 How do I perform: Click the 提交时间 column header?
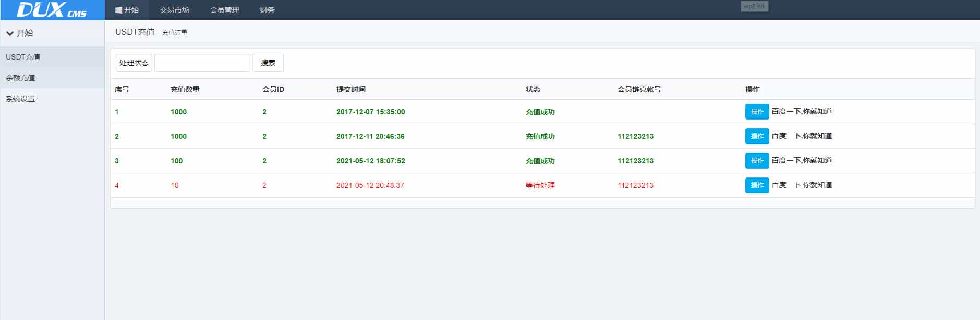coord(351,89)
